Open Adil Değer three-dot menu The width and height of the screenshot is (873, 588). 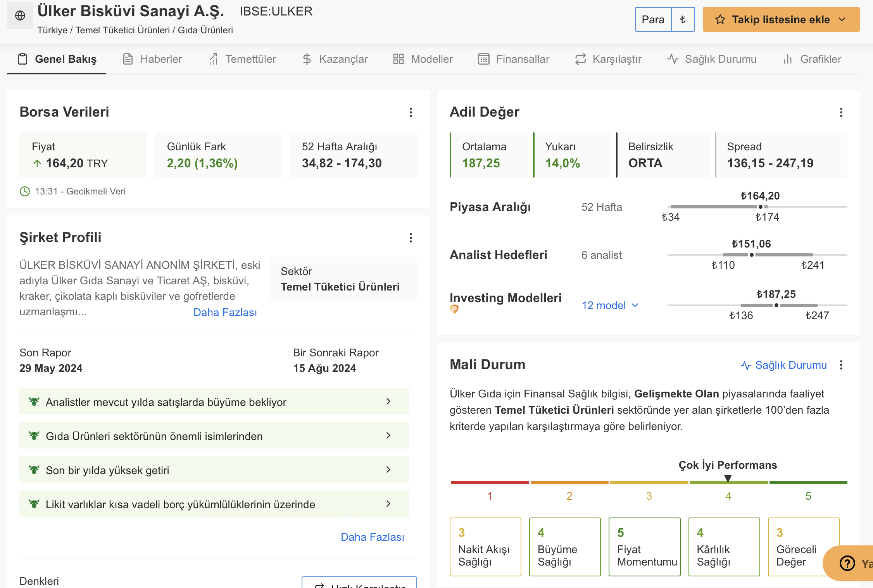[841, 112]
